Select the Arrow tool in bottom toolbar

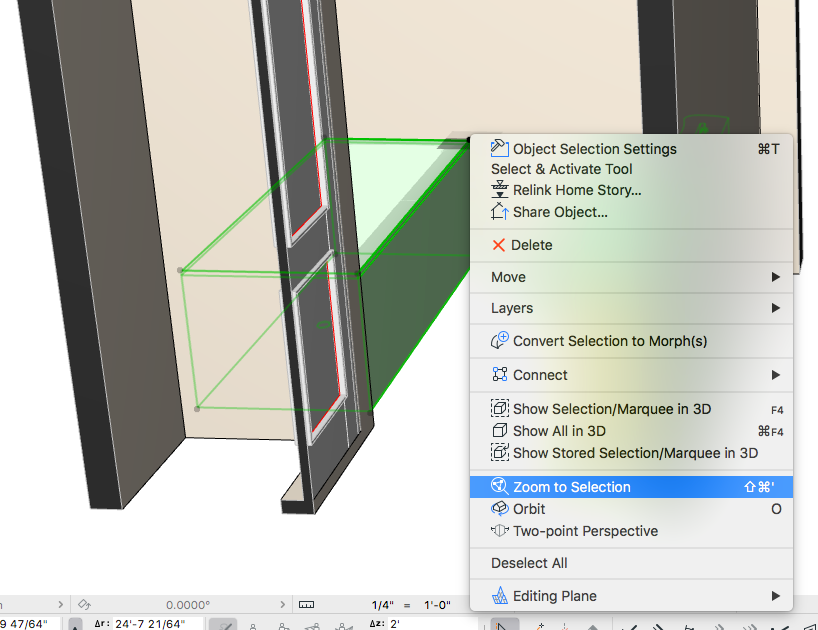pos(504,625)
